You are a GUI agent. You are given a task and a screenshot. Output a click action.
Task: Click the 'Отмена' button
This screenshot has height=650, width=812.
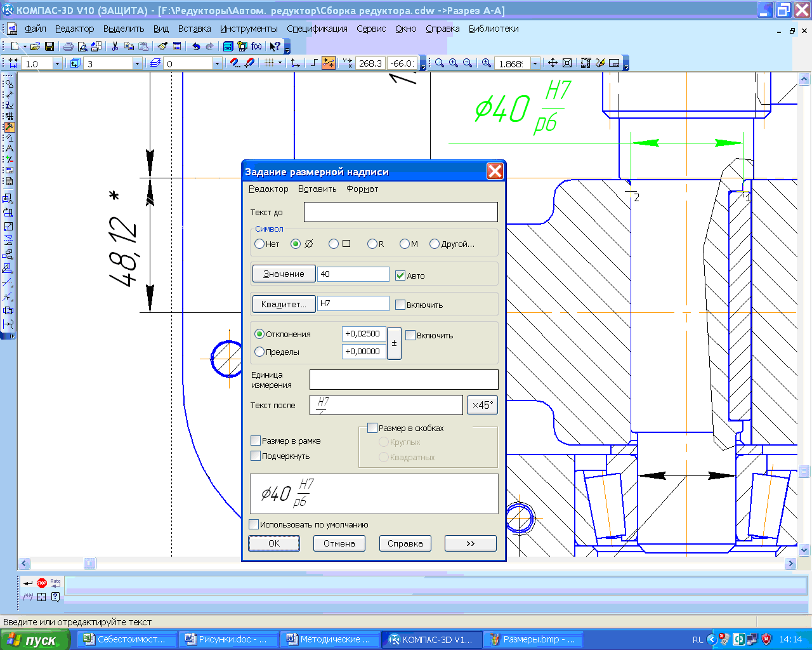(x=339, y=543)
